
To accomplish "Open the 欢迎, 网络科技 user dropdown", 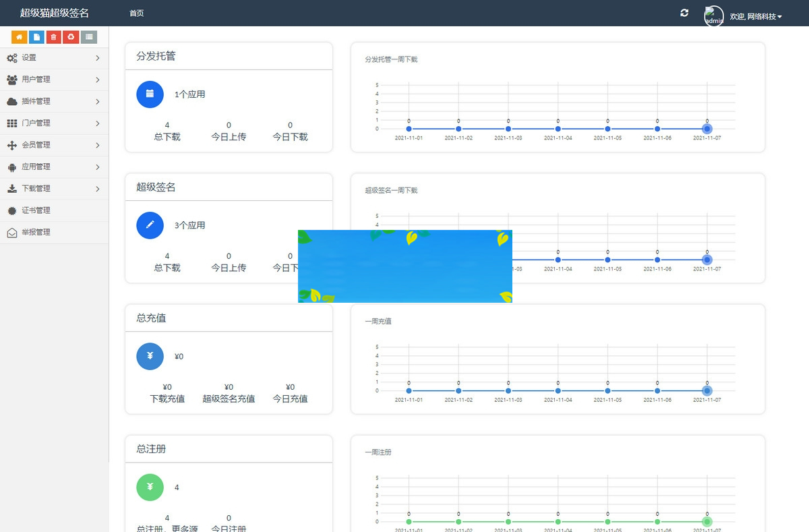I will (x=756, y=16).
